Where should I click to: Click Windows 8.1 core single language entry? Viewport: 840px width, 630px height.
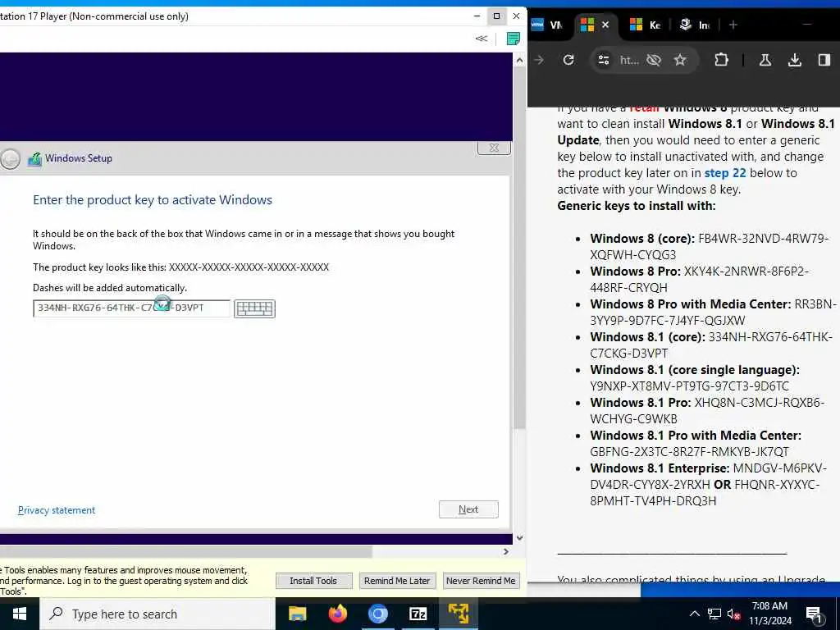click(x=695, y=377)
